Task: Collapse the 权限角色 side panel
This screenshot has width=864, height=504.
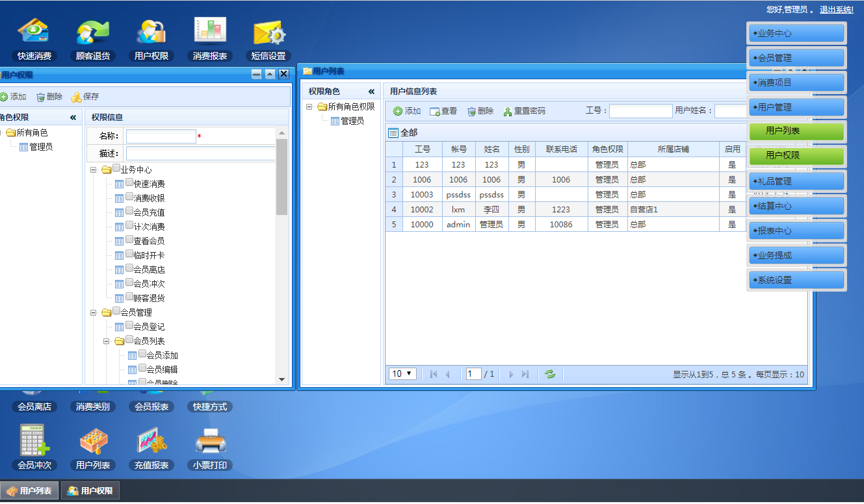Action: coord(371,92)
